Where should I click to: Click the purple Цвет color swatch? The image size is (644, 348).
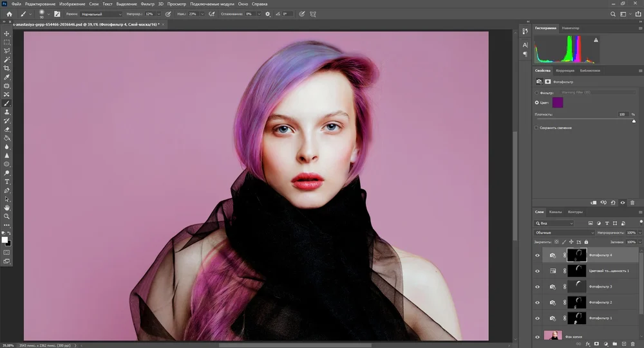[x=558, y=102]
